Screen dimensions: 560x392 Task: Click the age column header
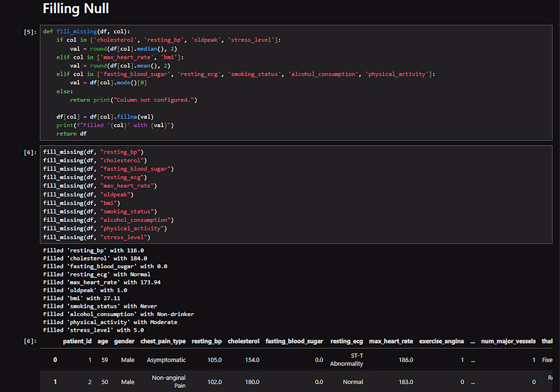(103, 341)
